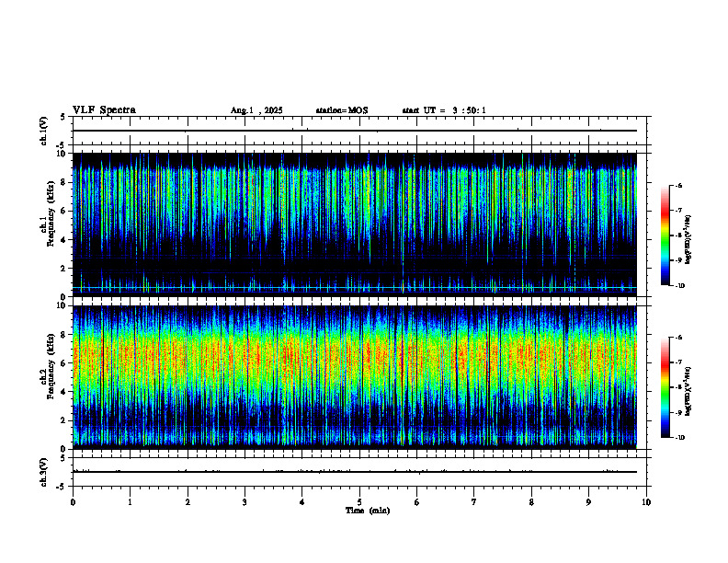This screenshot has width=728, height=563.
Task: Click the "5" tick on ch.1(V) axis
Action: 63,117
